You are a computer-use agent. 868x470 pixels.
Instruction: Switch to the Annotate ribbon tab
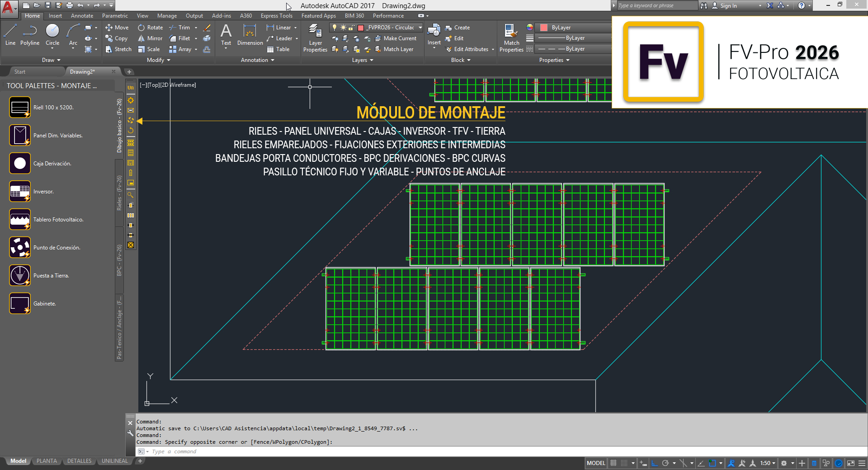82,16
